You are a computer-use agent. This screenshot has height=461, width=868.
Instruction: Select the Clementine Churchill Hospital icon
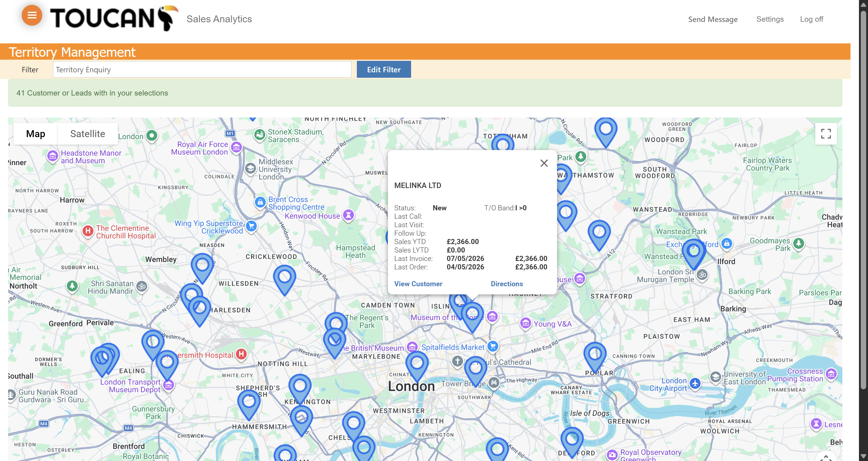(88, 231)
